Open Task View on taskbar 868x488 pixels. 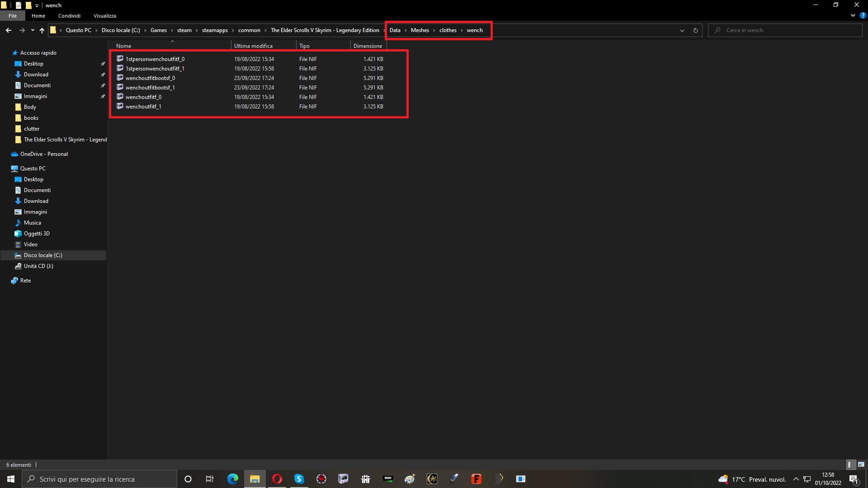click(x=210, y=479)
